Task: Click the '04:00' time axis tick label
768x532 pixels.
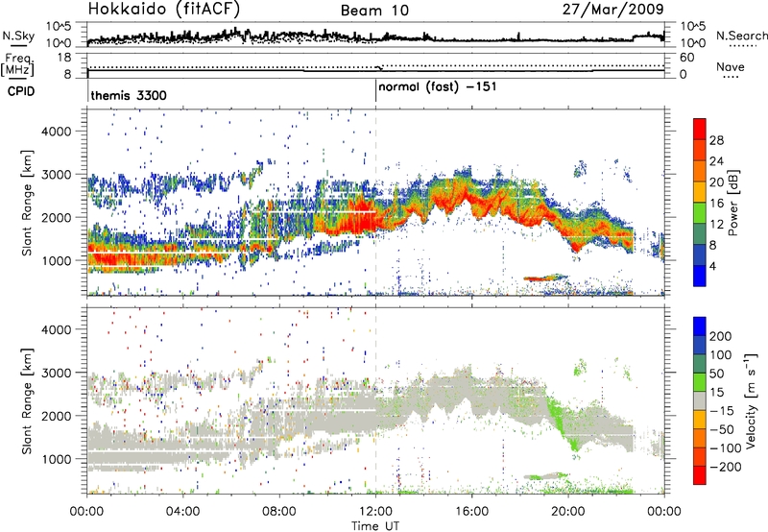Action: (x=183, y=512)
